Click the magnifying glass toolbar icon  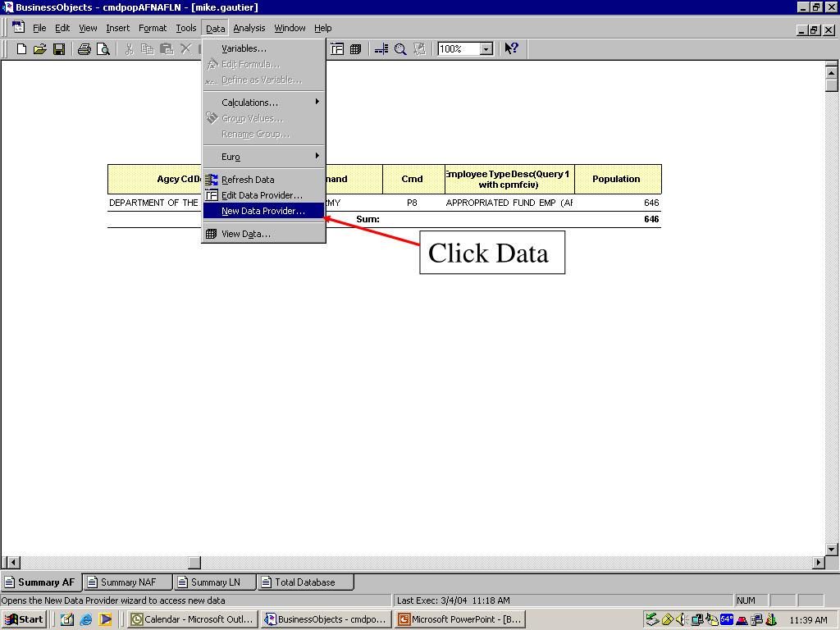(x=400, y=49)
